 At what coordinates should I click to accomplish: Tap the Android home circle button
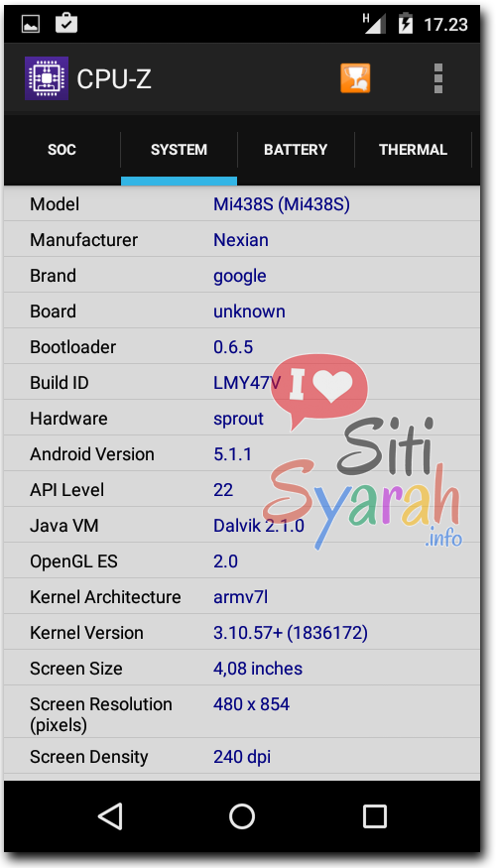point(242,816)
